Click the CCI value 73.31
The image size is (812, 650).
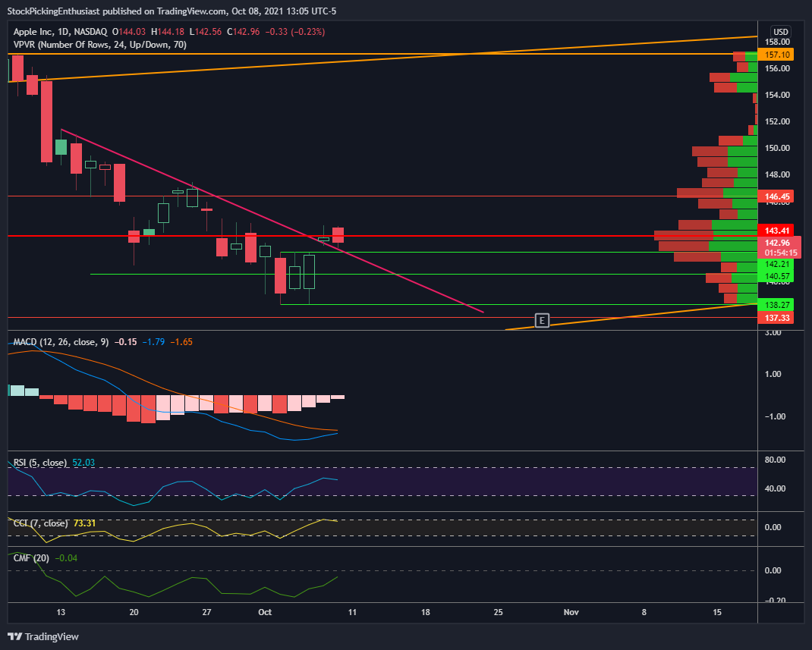(x=84, y=523)
